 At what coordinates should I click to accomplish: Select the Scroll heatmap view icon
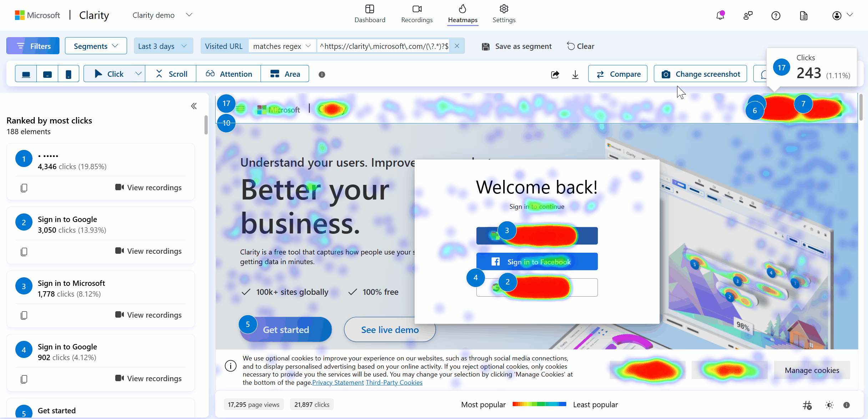pyautogui.click(x=172, y=74)
